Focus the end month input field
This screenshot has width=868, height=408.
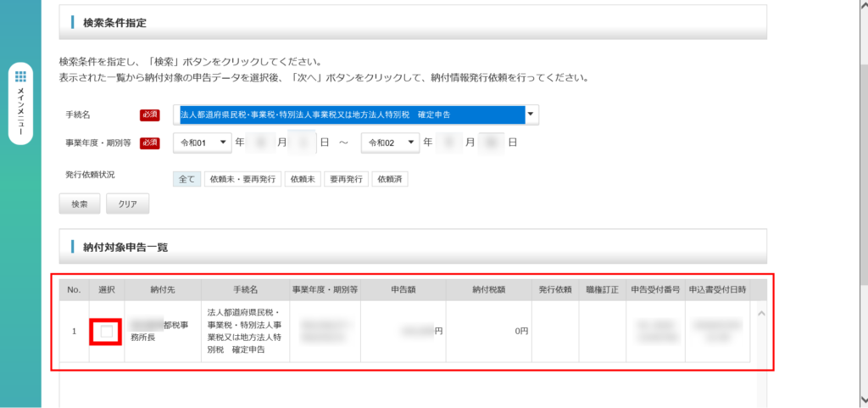click(449, 142)
